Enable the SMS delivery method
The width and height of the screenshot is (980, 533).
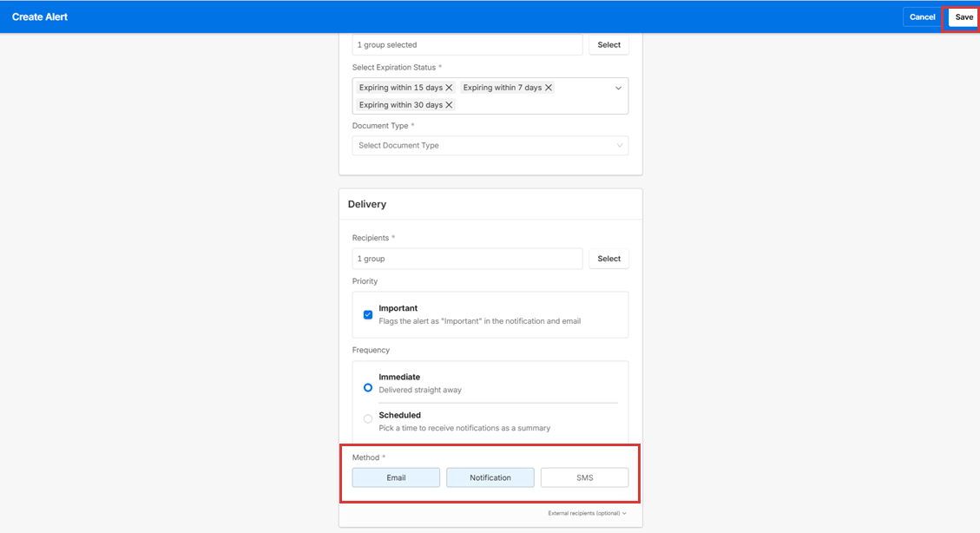pyautogui.click(x=584, y=477)
